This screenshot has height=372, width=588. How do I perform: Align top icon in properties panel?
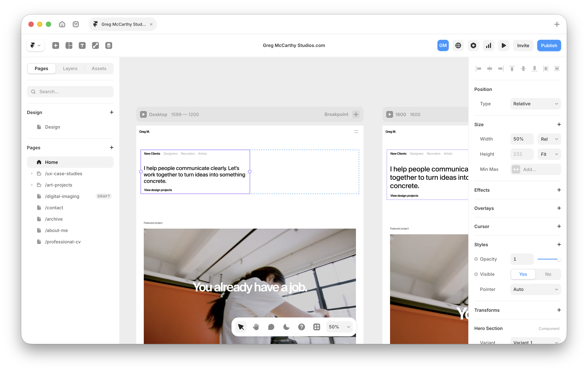tap(512, 69)
